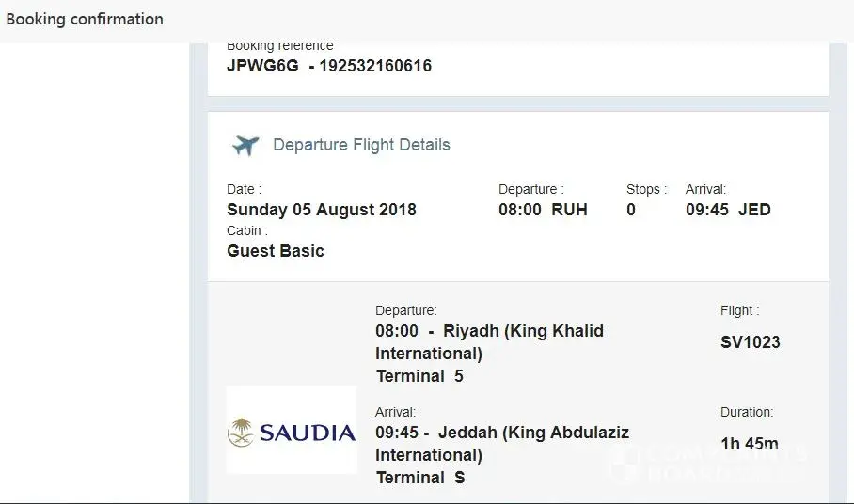Image resolution: width=854 pixels, height=504 pixels.
Task: Select the ticket number 192532160616
Action: pyautogui.click(x=375, y=66)
